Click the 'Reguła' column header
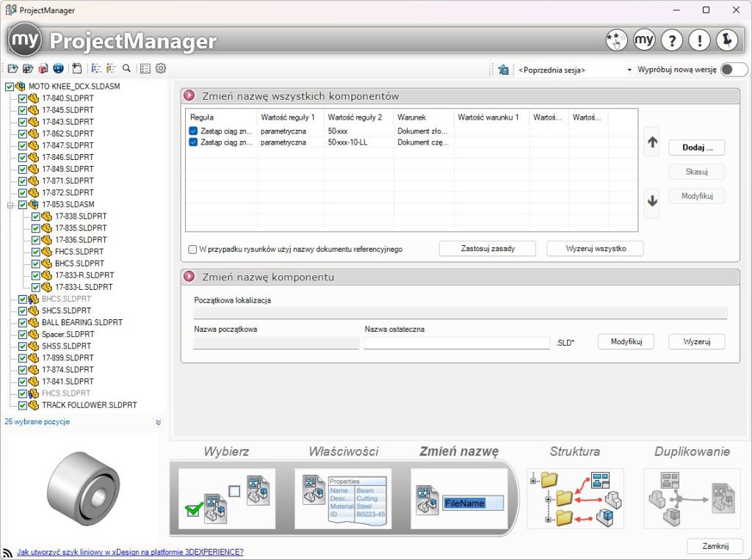The width and height of the screenshot is (752, 560). point(222,117)
